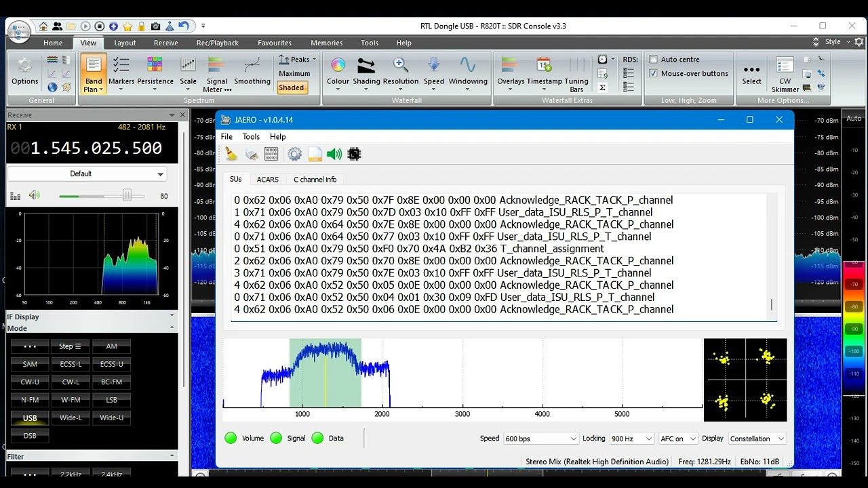Click the home icon in quick access toolbar
The width and height of the screenshot is (868, 488).
click(43, 26)
